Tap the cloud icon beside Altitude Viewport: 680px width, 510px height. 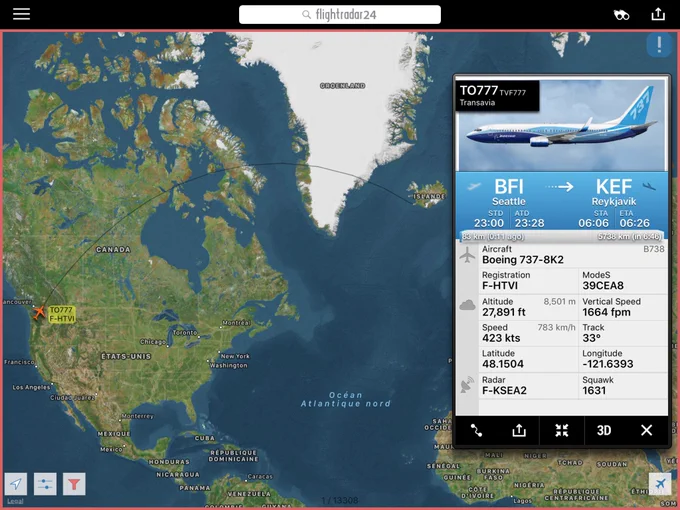(x=467, y=305)
